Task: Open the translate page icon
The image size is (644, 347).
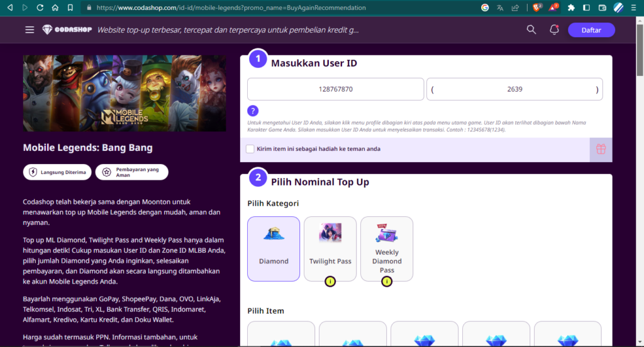Action: point(500,8)
